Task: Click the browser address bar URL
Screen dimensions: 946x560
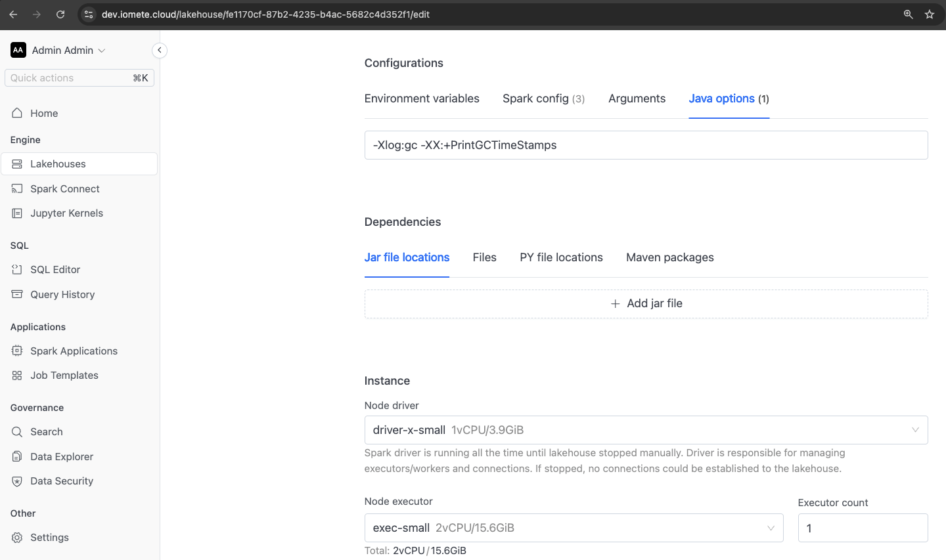Action: [265, 14]
